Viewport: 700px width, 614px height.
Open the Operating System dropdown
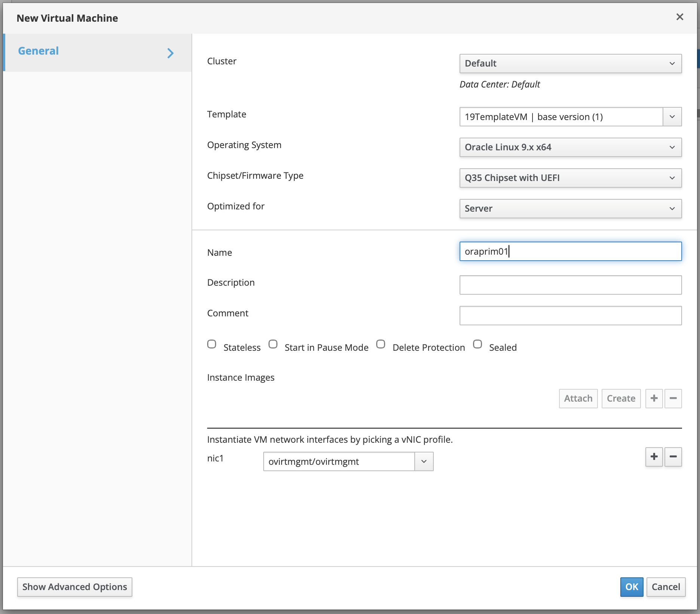(570, 147)
